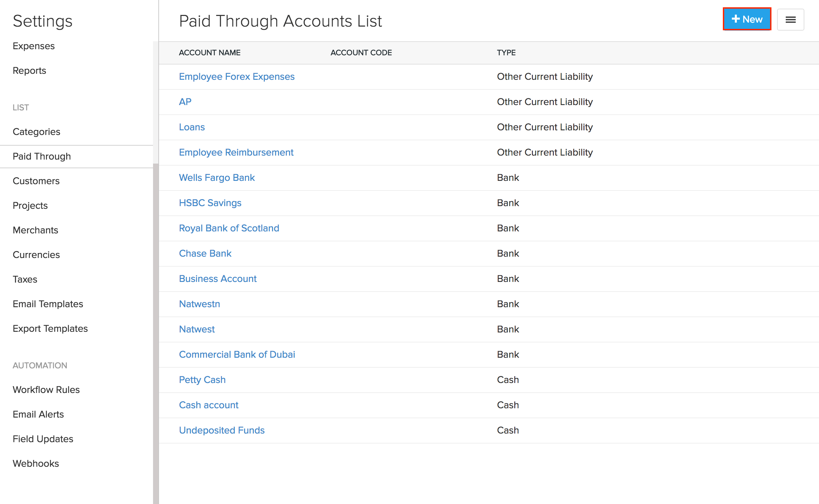Open the Employee Forex Expenses account
The image size is (819, 504).
click(x=237, y=76)
